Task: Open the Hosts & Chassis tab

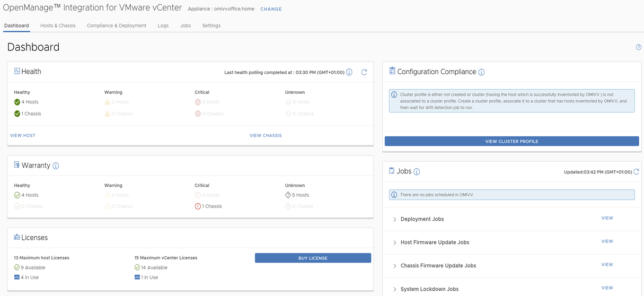Action: (x=58, y=25)
